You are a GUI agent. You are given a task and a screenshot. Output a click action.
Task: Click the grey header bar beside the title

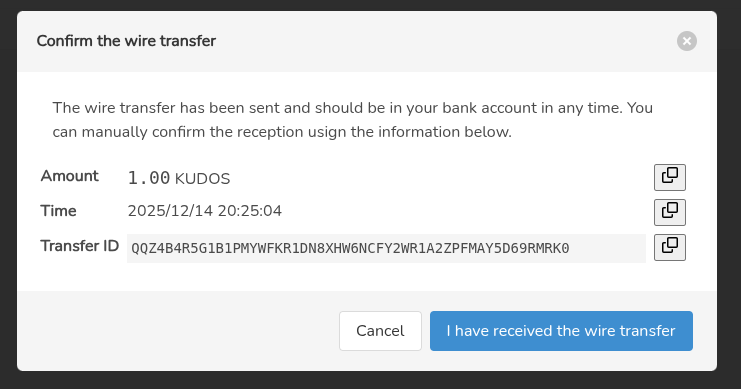point(444,42)
